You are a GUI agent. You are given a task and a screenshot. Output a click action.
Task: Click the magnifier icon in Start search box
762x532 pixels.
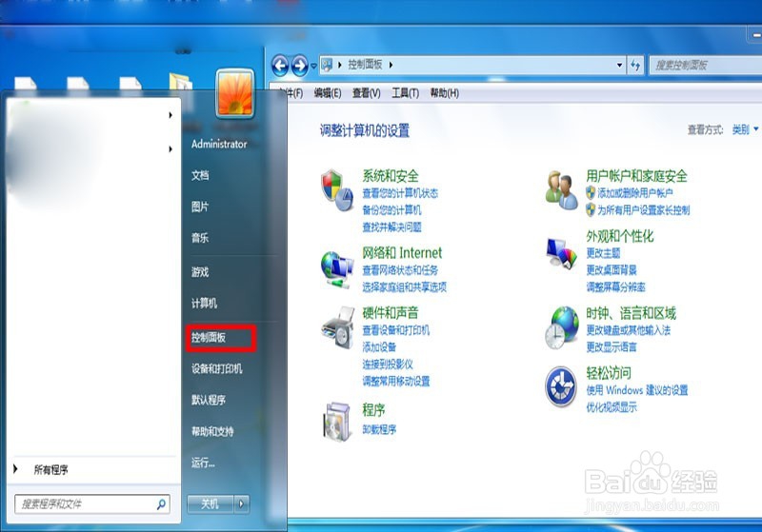[x=161, y=504]
